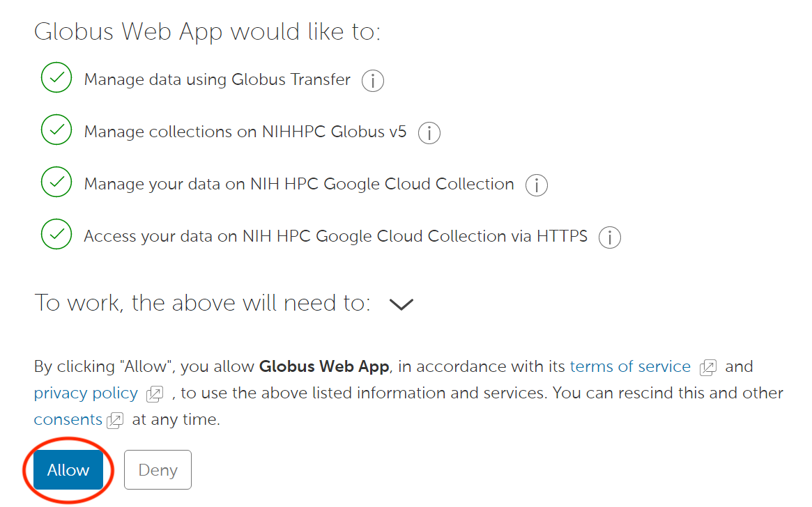812x507 pixels.
Task: Click external link icon after privacy policy
Action: pyautogui.click(x=155, y=394)
